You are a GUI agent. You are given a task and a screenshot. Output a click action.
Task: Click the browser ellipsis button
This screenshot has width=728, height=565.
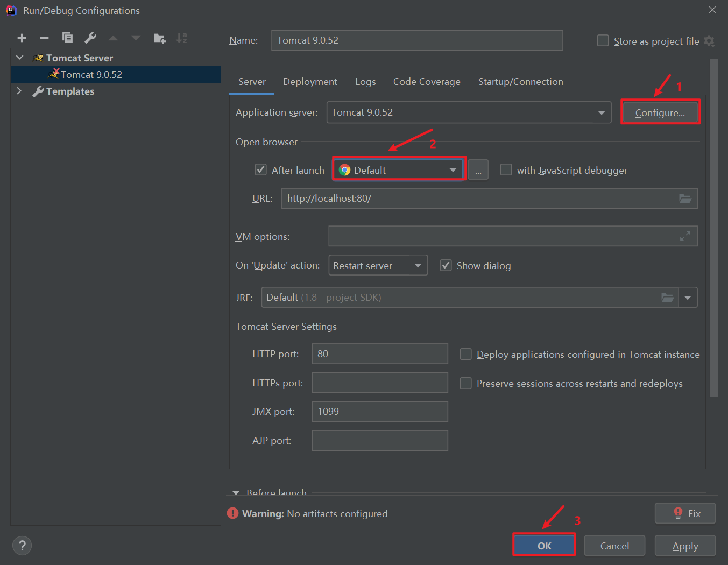click(478, 170)
